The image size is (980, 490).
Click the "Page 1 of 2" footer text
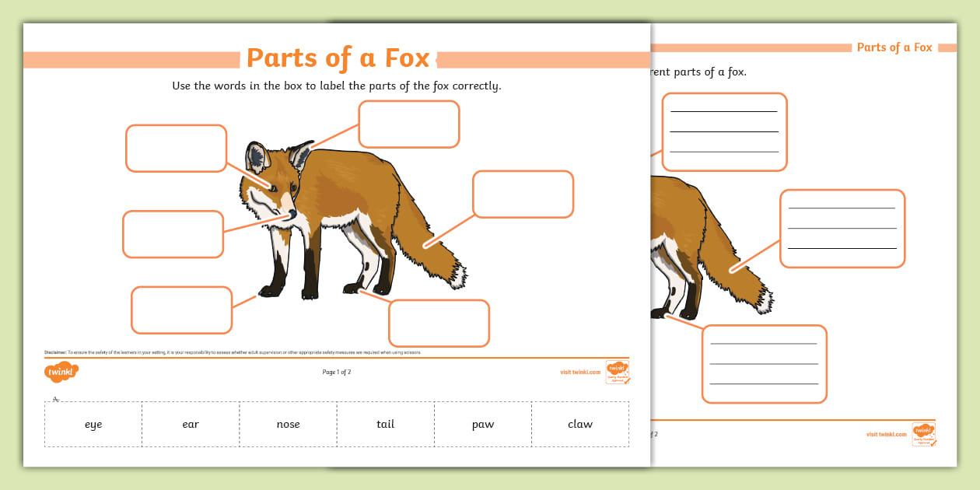pyautogui.click(x=338, y=373)
